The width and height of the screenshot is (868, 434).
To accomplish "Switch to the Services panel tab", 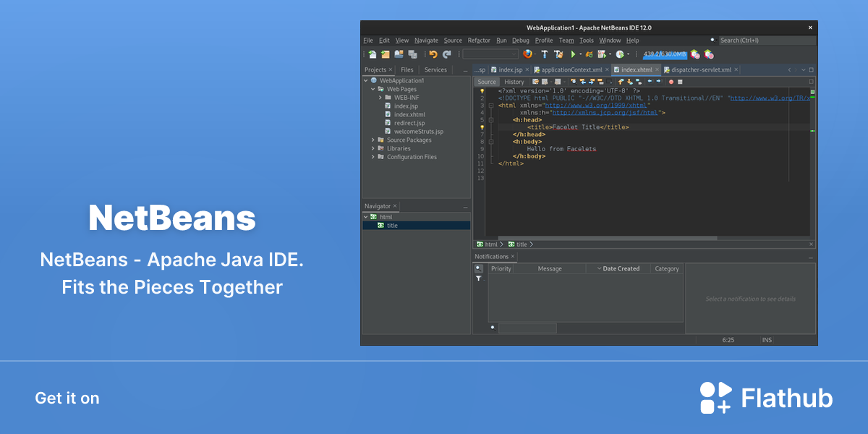I will click(435, 70).
